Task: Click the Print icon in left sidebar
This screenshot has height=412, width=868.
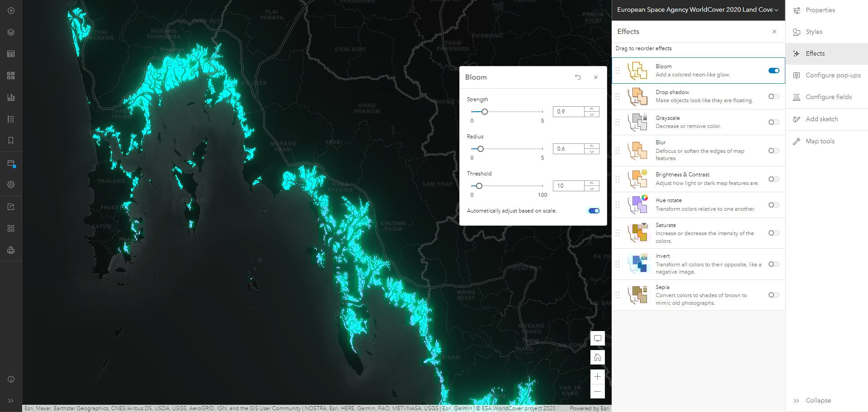Action: pyautogui.click(x=11, y=250)
